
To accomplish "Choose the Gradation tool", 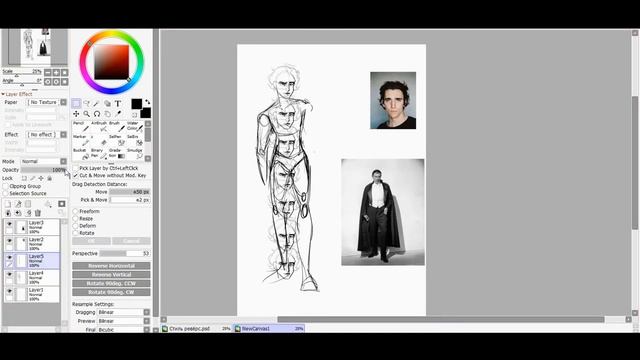I will tap(116, 153).
